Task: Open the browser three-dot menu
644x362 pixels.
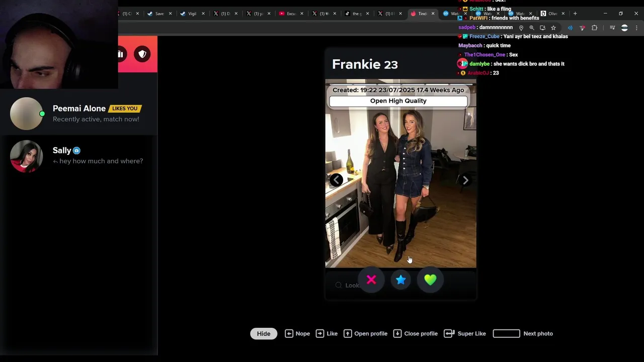Action: tap(637, 28)
